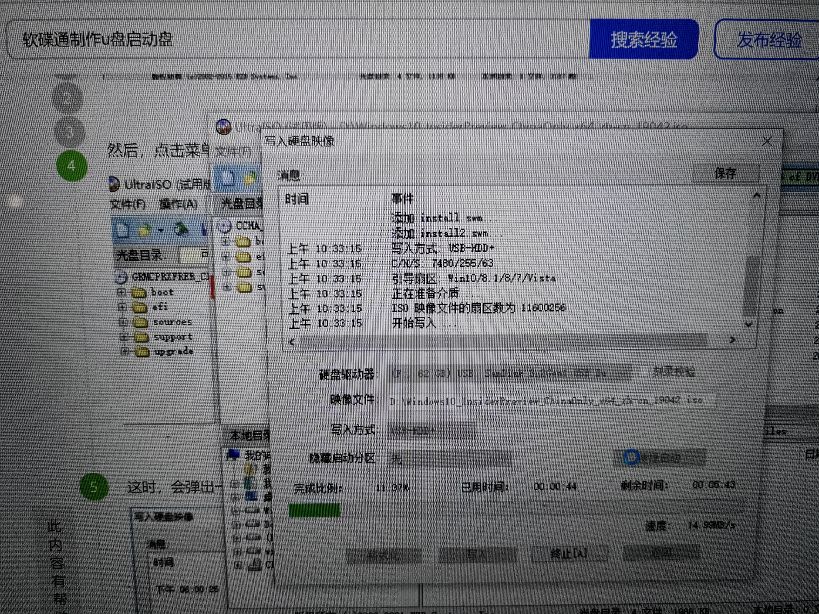Select the GEMCPRXFREB disc root icon

tap(119, 279)
